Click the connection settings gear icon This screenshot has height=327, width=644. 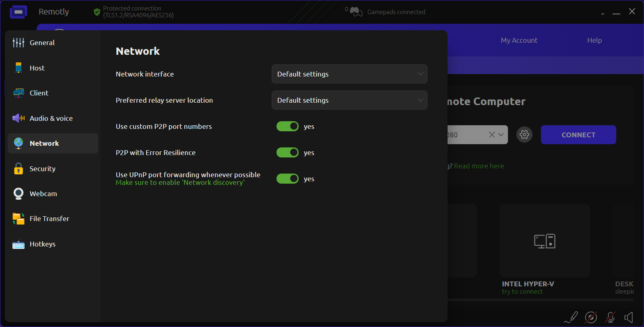point(524,135)
